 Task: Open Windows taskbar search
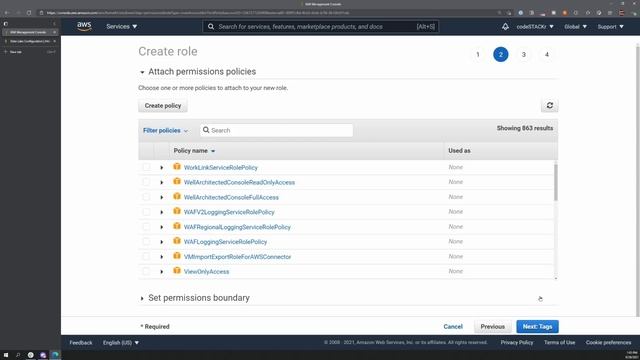pos(18,355)
